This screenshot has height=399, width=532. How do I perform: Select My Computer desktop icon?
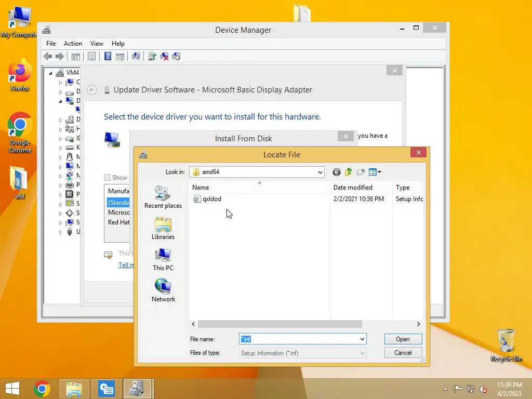pyautogui.click(x=19, y=22)
